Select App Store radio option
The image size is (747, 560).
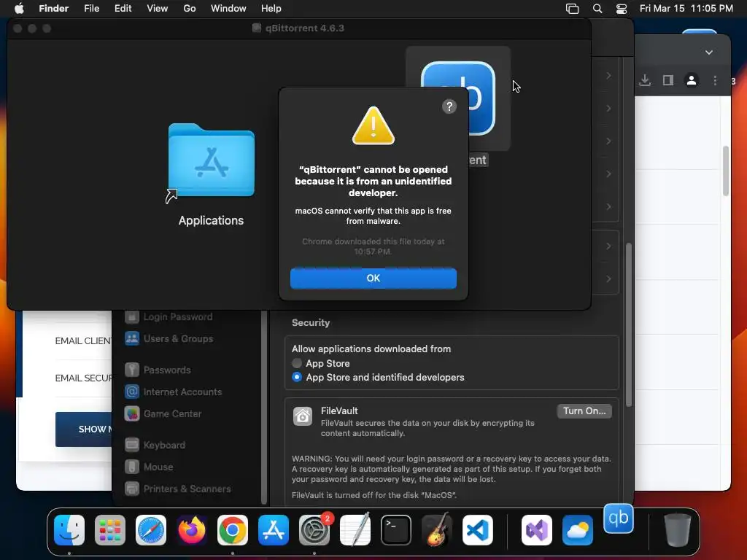297,363
